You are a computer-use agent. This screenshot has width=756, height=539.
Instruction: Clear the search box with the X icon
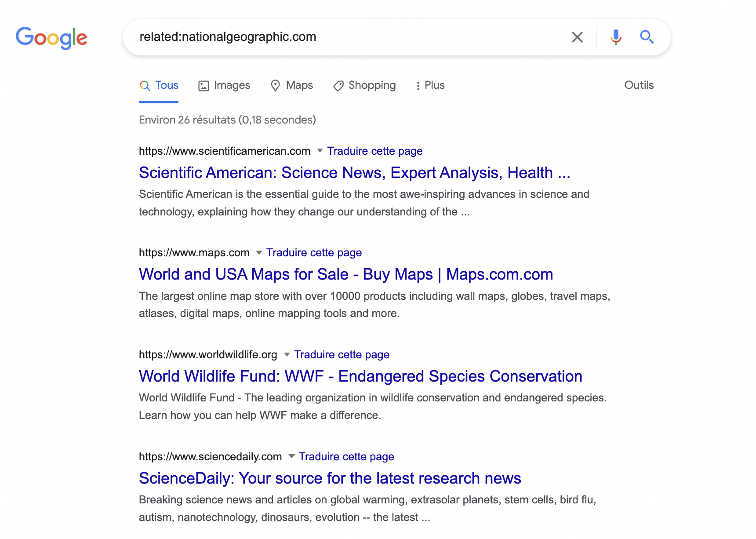[577, 37]
